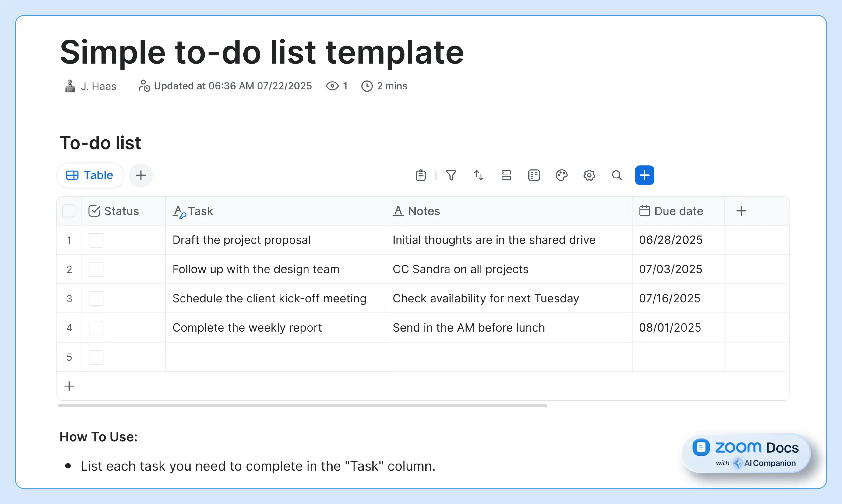Check the Status checkbox for Draft the project proposal
This screenshot has width=842, height=504.
[x=96, y=240]
